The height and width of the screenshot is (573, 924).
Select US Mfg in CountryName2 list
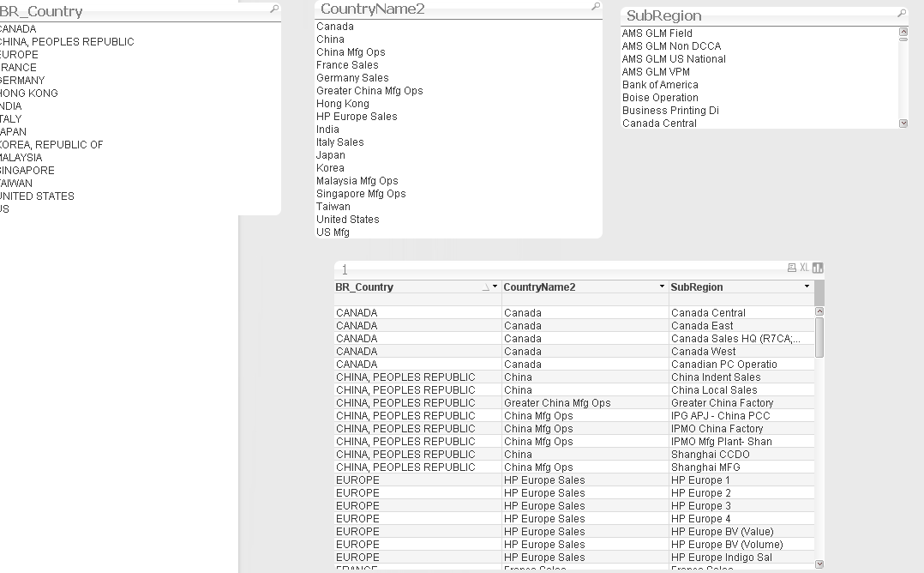[x=333, y=232]
